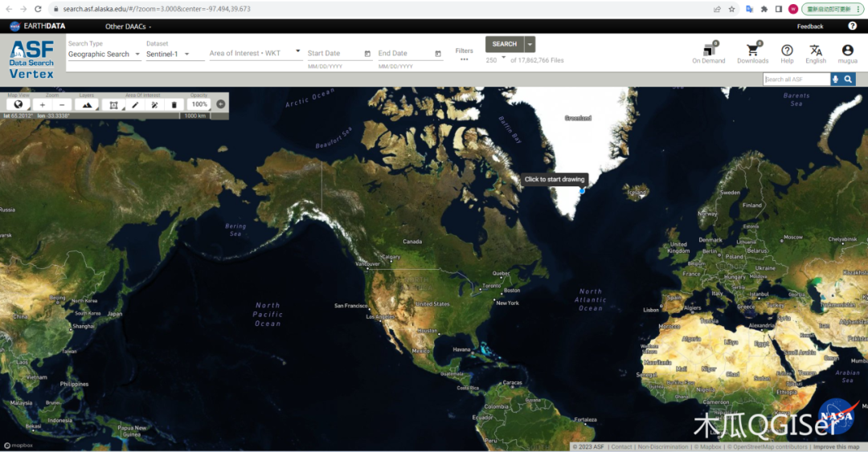The height and width of the screenshot is (452, 868).
Task: Click the Improve this map link
Action: pos(836,447)
